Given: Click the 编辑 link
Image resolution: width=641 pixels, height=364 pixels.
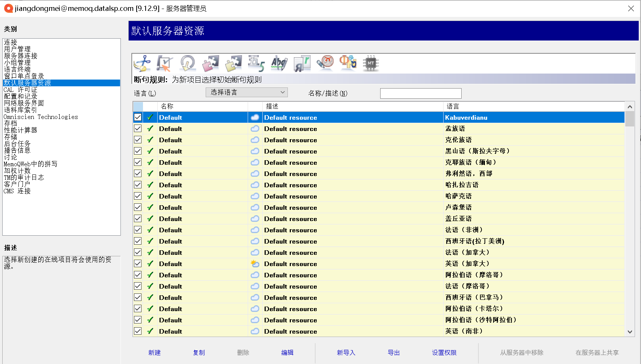Looking at the screenshot, I should pyautogui.click(x=287, y=353).
